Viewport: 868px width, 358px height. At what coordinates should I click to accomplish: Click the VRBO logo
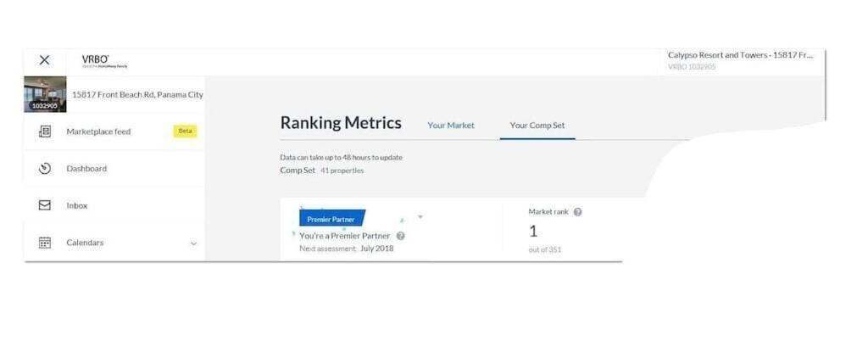tap(104, 61)
